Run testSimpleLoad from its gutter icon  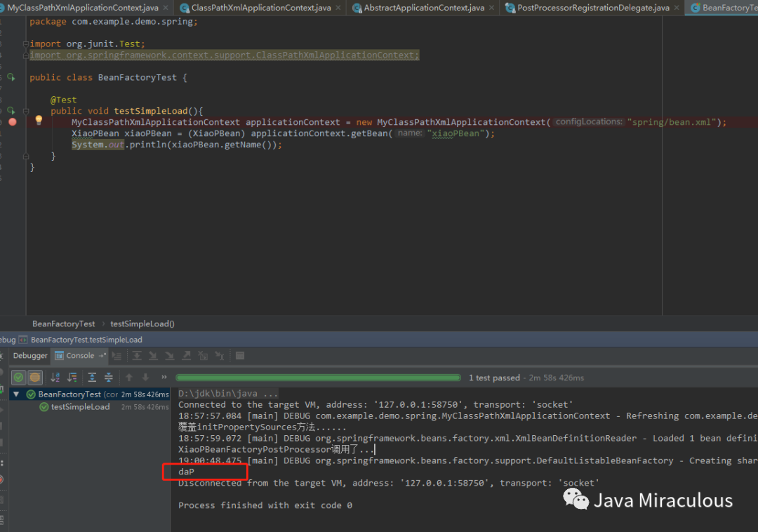(11, 111)
